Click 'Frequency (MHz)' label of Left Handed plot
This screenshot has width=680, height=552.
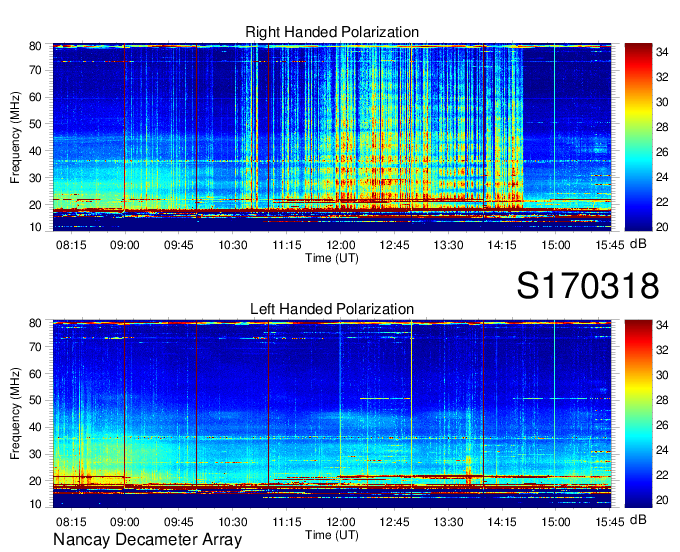tap(15, 414)
